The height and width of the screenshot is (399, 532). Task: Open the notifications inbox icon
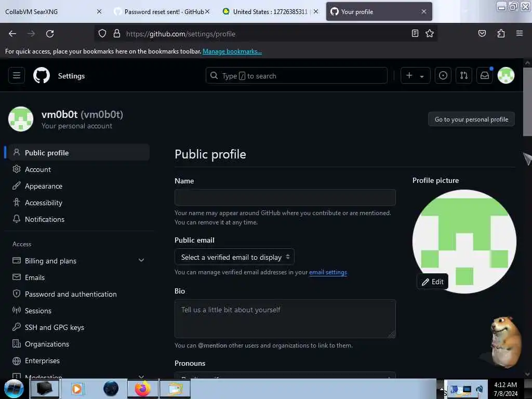[x=485, y=75]
